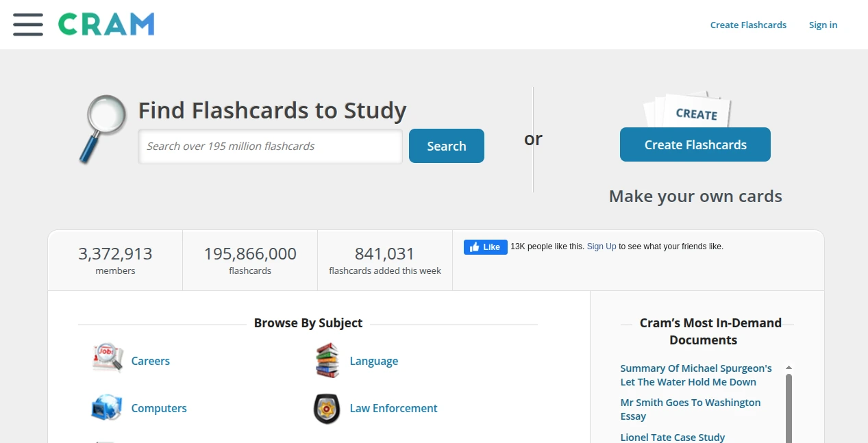This screenshot has width=868, height=443.
Task: Click the Computers subject icon
Action: click(107, 407)
